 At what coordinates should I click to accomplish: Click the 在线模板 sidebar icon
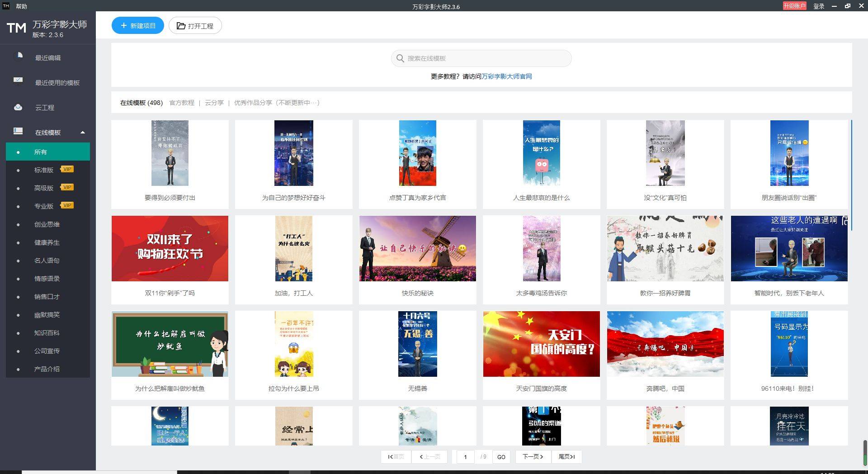pos(18,131)
